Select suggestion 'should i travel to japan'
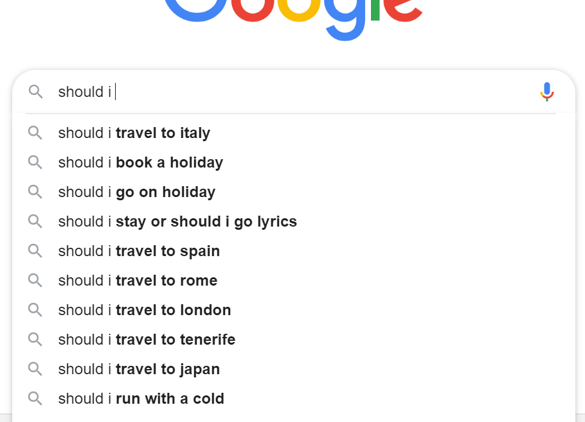 click(x=294, y=369)
